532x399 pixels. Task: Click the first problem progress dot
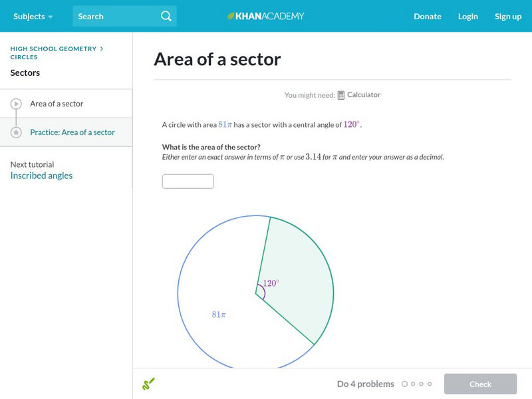404,384
